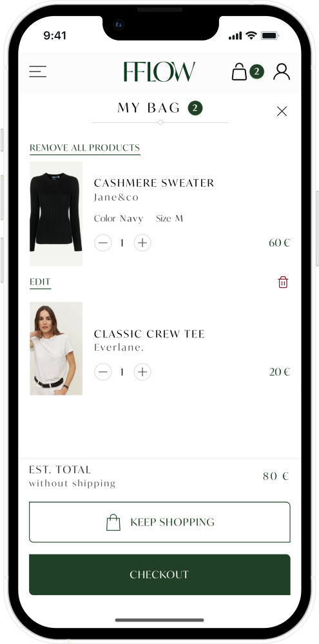This screenshot has width=319, height=644.
Task: Delete Cashmere Sweater with red trash icon
Action: click(x=283, y=282)
